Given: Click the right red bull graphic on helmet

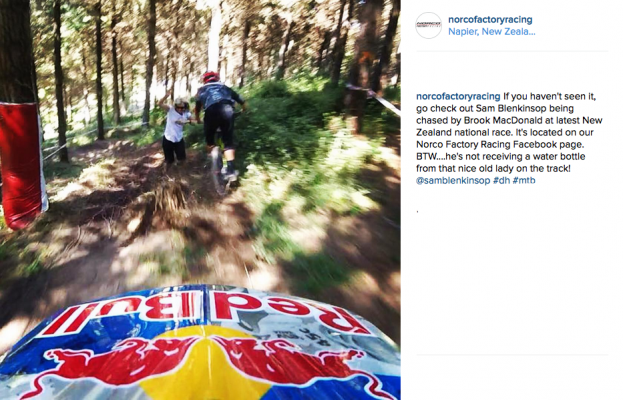Looking at the screenshot, I should pyautogui.click(x=294, y=363).
